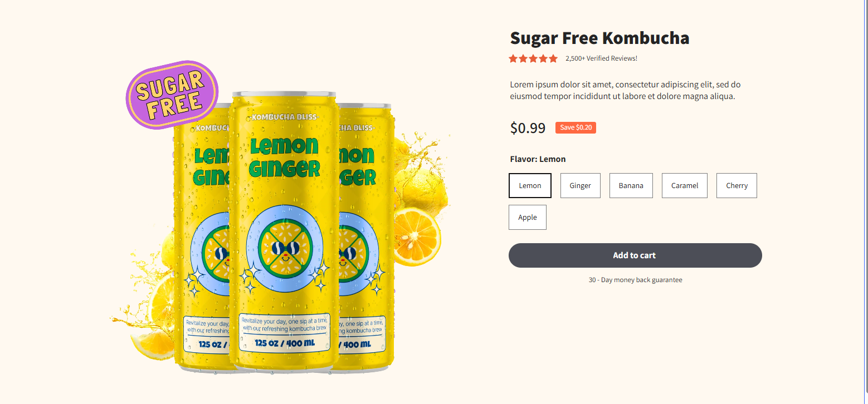Image resolution: width=868 pixels, height=404 pixels.
Task: Select the Lemon flavor option
Action: click(530, 185)
